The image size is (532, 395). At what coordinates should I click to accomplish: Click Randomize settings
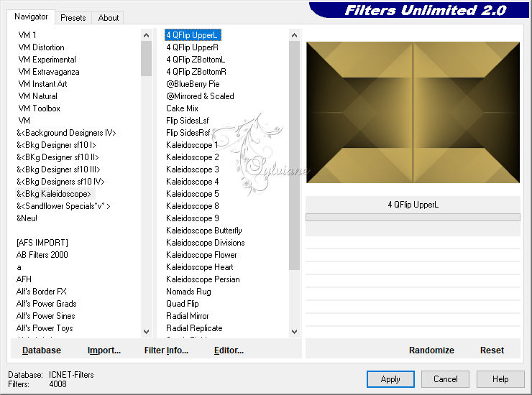click(x=431, y=350)
